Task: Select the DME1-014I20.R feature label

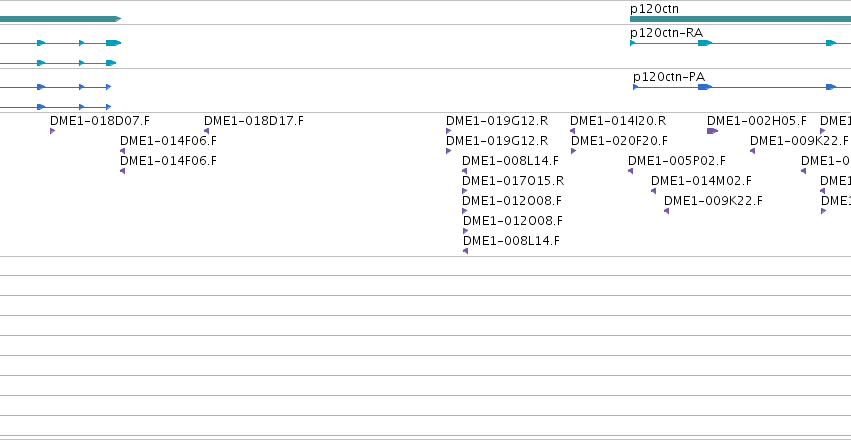Action: pyautogui.click(x=618, y=120)
